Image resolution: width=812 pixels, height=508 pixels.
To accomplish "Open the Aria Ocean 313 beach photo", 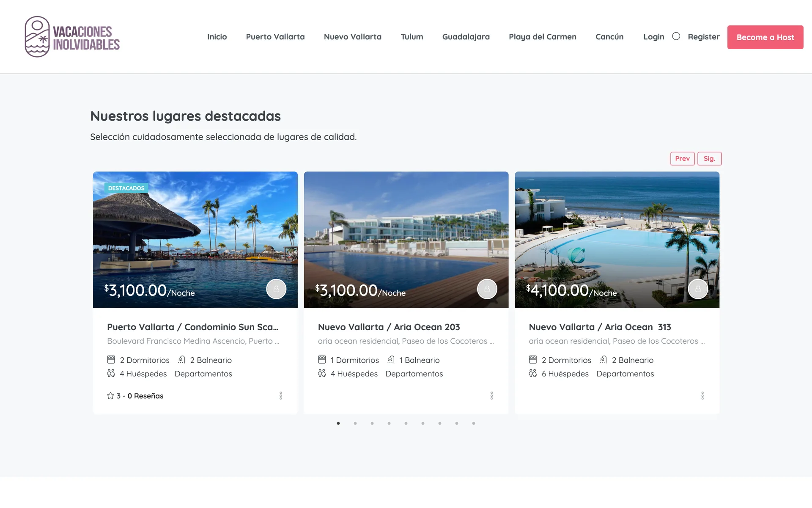I will click(617, 240).
